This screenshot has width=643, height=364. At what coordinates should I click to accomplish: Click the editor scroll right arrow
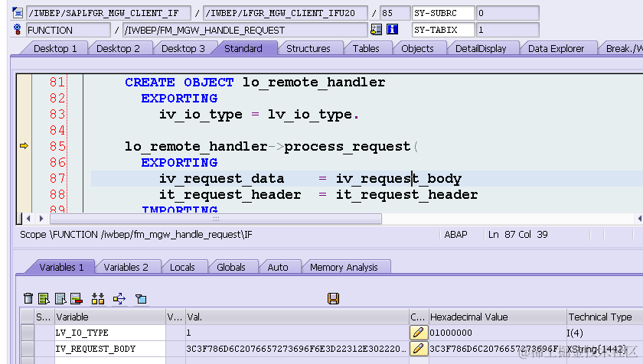click(x=41, y=219)
